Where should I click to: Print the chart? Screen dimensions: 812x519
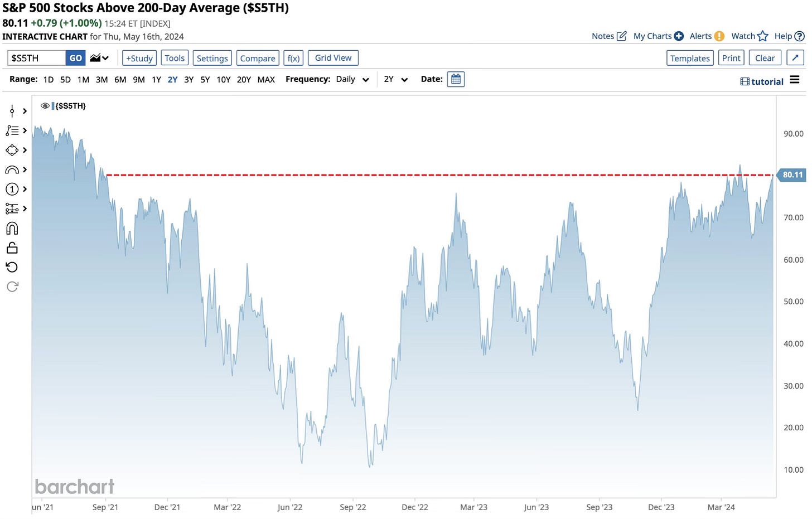coord(731,58)
